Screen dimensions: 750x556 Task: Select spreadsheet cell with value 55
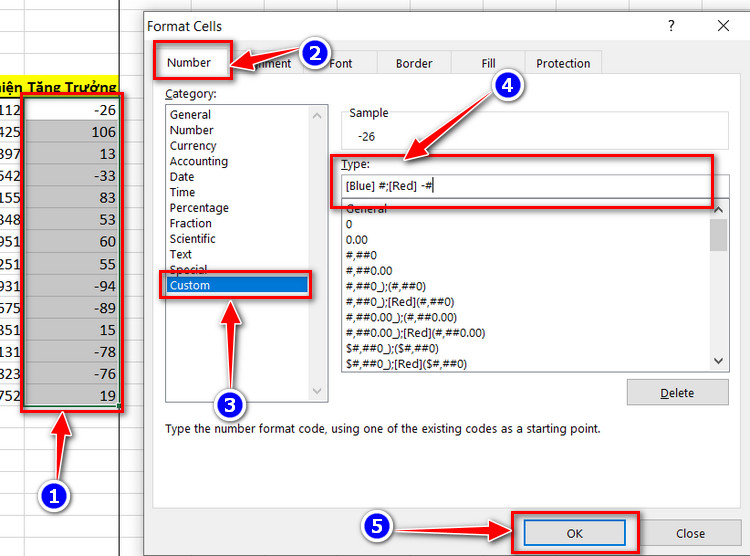[72, 264]
